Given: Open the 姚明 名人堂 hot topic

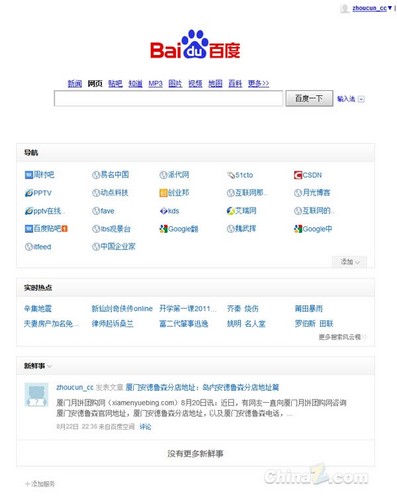Looking at the screenshot, I should (x=246, y=324).
